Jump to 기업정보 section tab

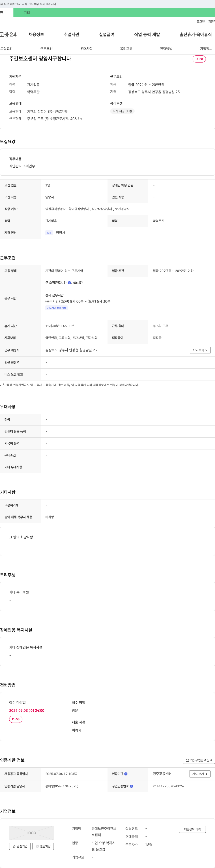tap(206, 49)
